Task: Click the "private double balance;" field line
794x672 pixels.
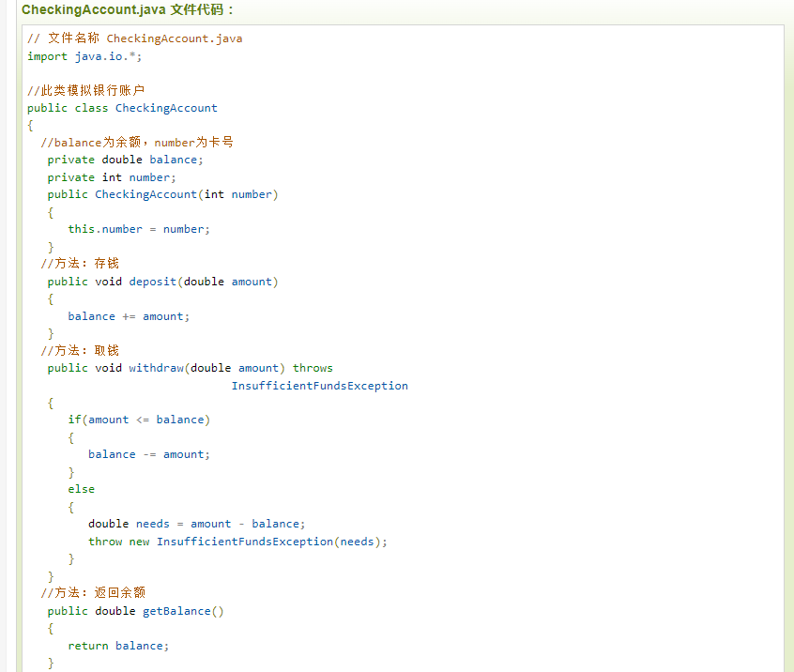Action: pyautogui.click(x=126, y=160)
